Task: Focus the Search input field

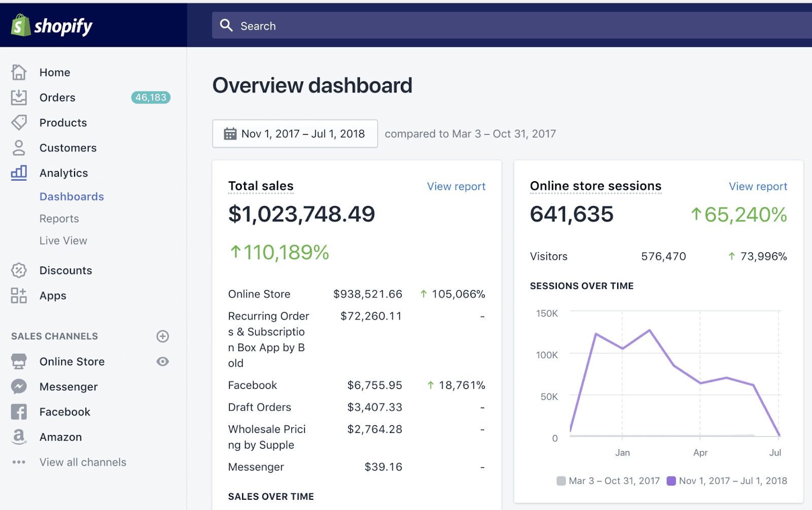Action: point(512,25)
